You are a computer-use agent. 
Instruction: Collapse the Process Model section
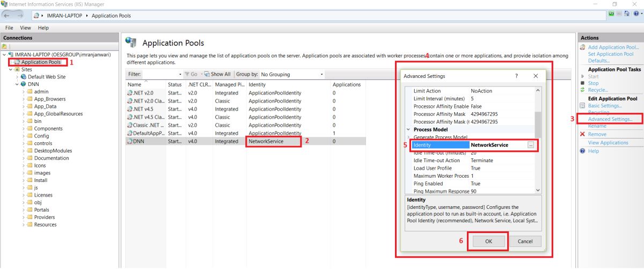click(408, 129)
